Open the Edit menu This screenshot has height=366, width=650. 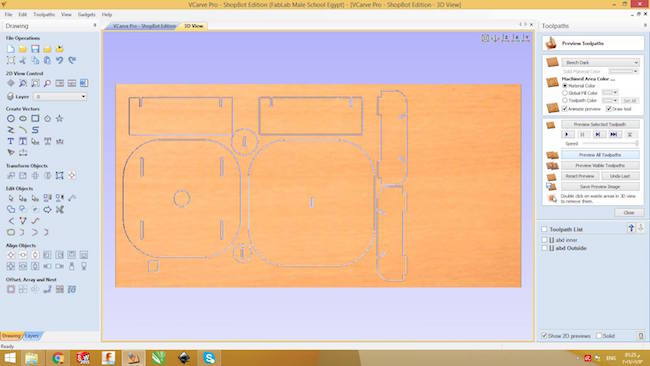coord(22,15)
